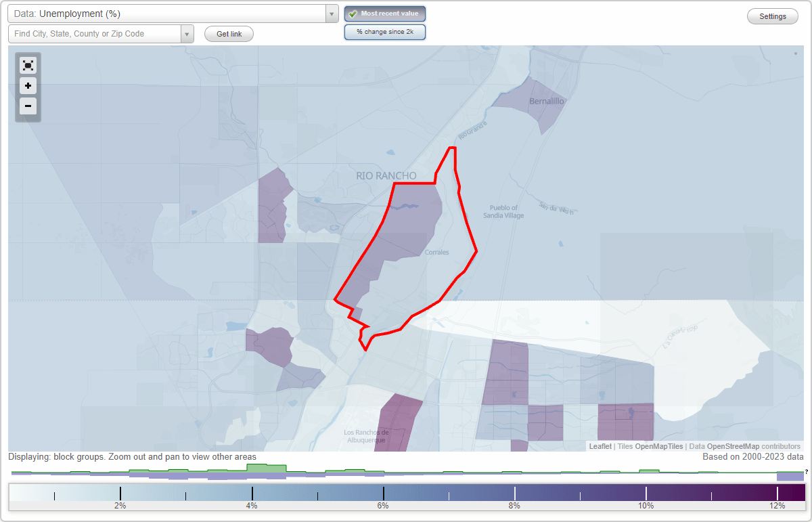The image size is (812, 522).
Task: Zoom in with the plus button
Action: [28, 86]
